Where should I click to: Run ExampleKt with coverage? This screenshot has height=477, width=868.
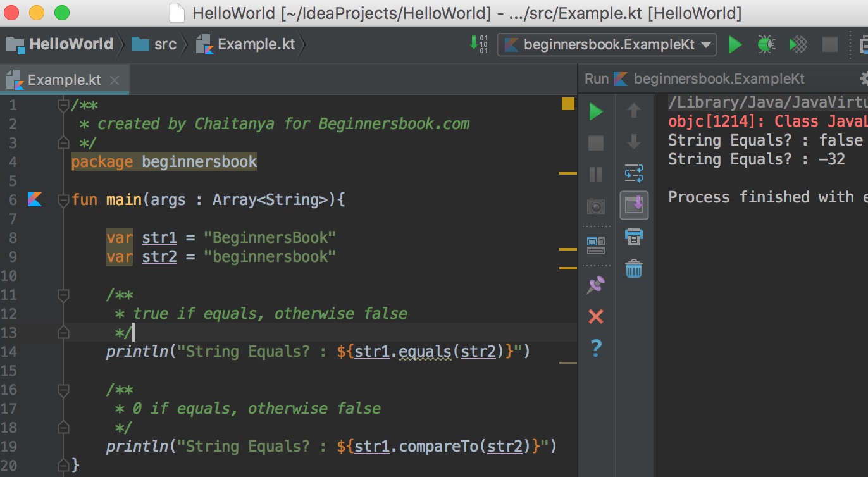pyautogui.click(x=797, y=44)
